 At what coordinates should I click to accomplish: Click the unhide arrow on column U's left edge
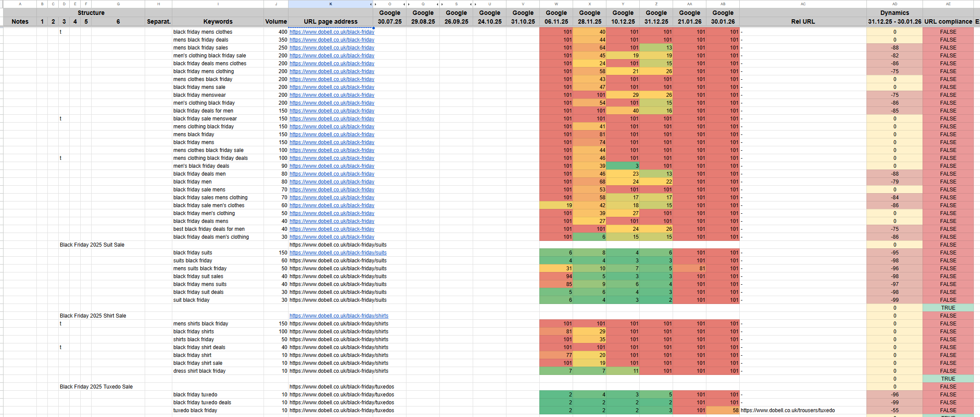(x=476, y=4)
